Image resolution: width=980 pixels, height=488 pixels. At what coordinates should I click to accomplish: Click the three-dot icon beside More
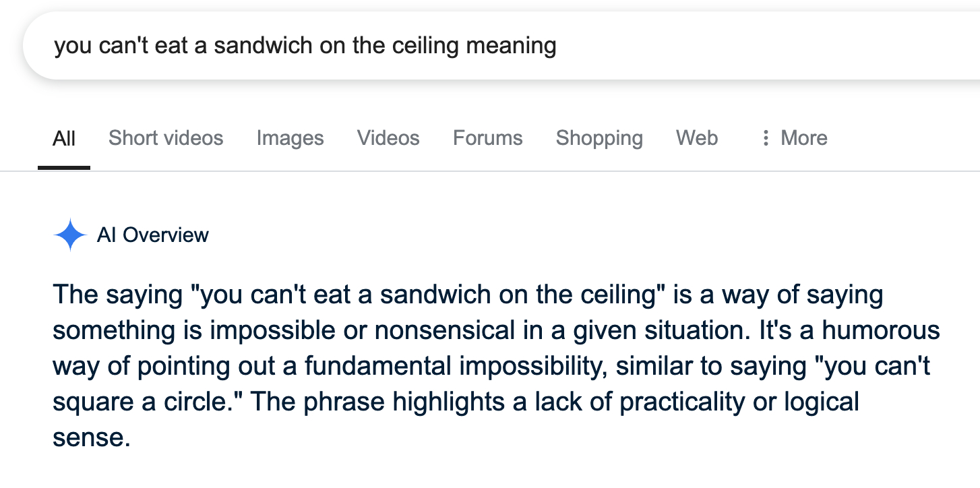coord(765,138)
